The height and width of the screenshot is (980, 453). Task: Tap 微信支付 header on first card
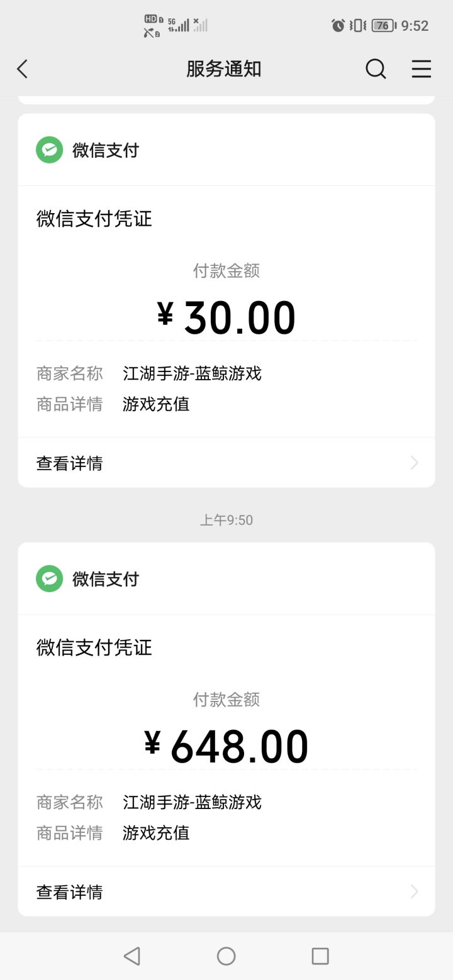coord(105,150)
